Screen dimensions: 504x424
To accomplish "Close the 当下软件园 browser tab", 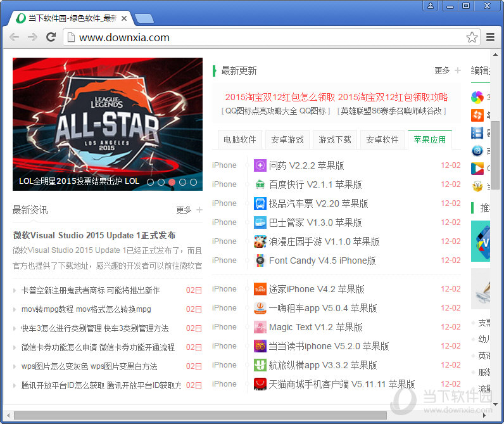I will click(123, 18).
